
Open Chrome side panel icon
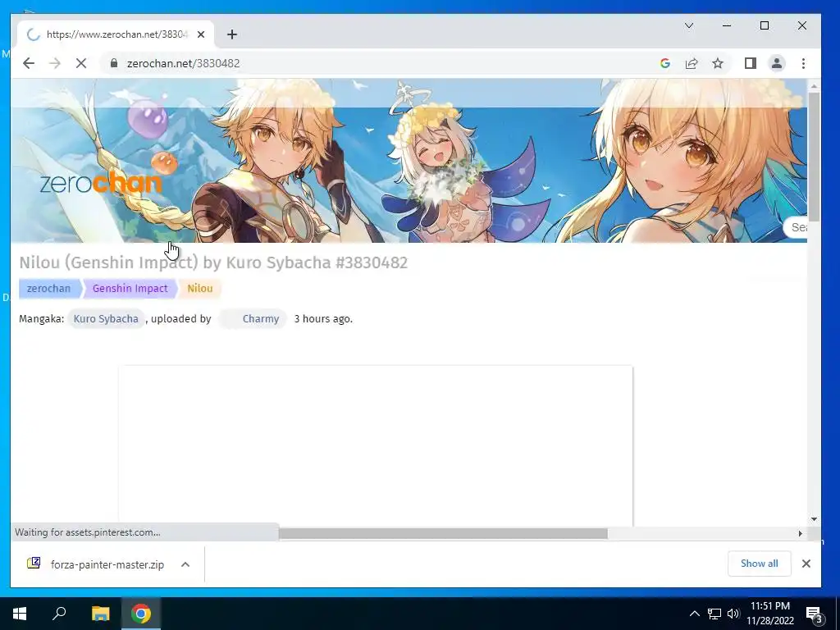pyautogui.click(x=750, y=63)
